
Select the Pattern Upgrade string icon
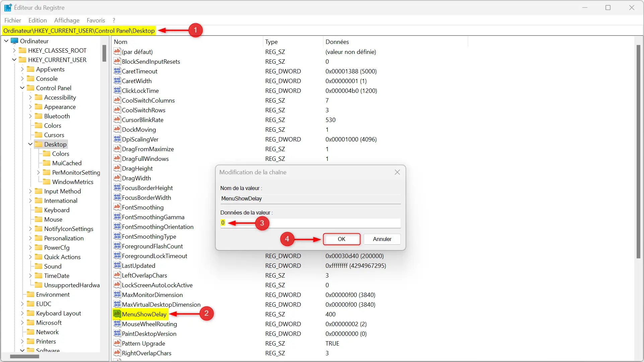pyautogui.click(x=117, y=343)
